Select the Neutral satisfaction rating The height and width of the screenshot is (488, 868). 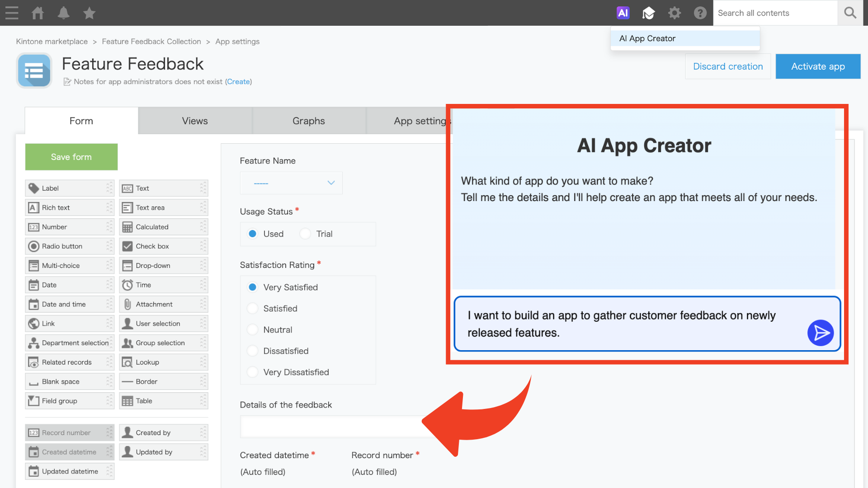253,330
